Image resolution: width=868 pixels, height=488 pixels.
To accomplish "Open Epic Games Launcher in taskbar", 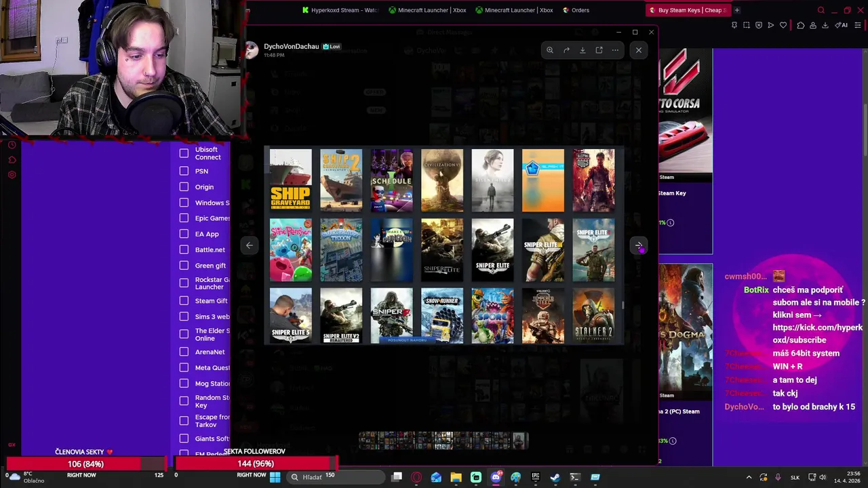I will (536, 477).
